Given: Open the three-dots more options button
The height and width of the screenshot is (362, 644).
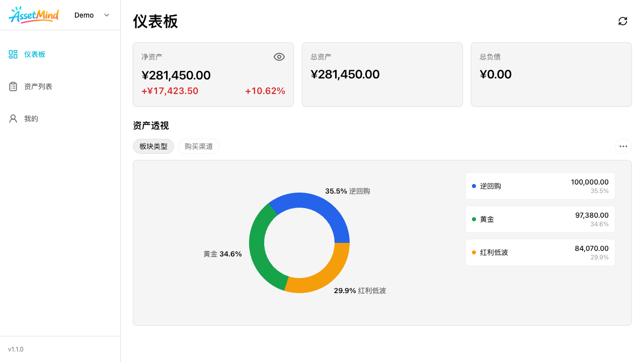Looking at the screenshot, I should tap(623, 146).
